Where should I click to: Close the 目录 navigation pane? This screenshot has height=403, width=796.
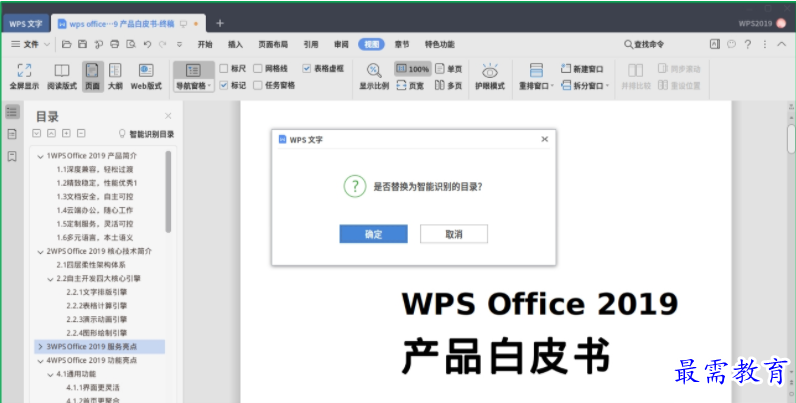pos(168,116)
